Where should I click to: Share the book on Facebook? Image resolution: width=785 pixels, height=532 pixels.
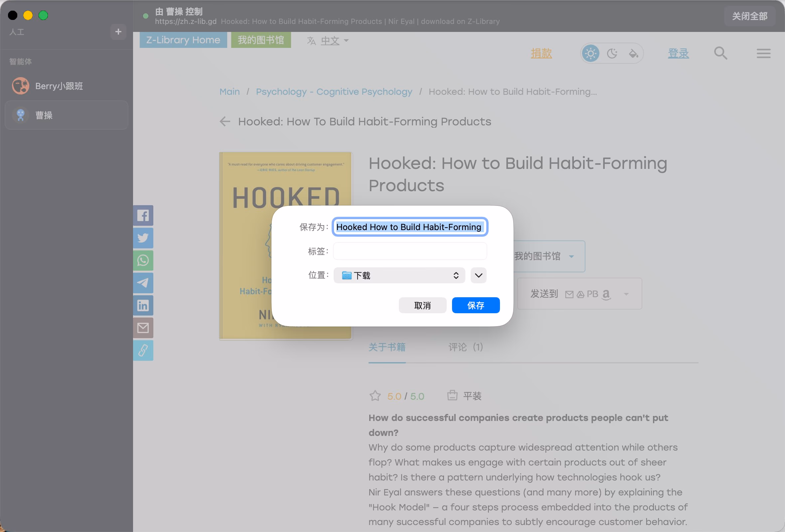click(143, 215)
